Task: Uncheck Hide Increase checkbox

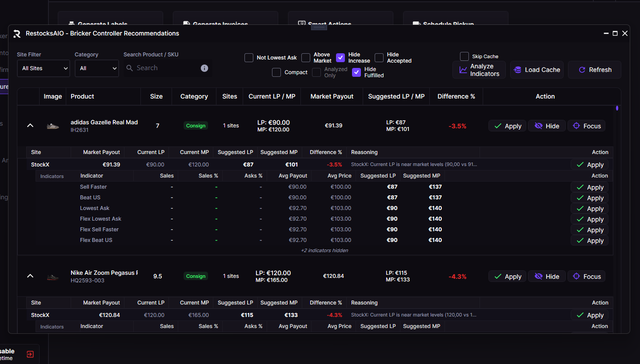Action: point(340,58)
